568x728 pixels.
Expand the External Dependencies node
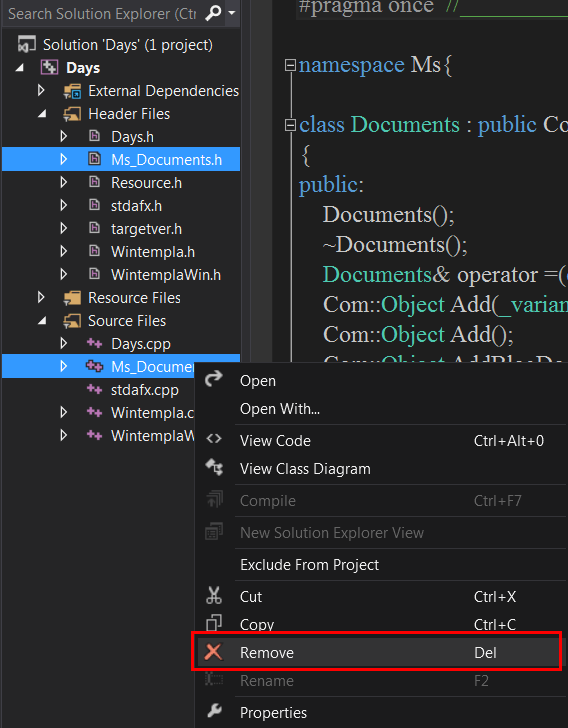pyautogui.click(x=41, y=90)
